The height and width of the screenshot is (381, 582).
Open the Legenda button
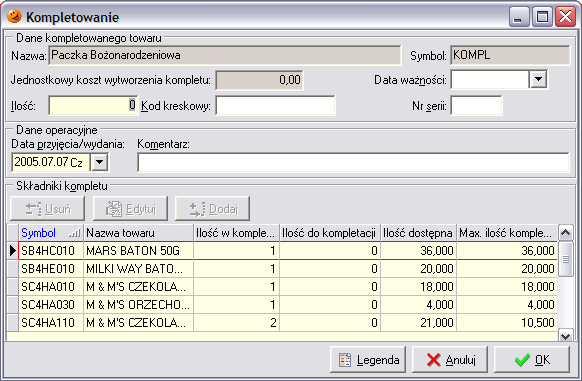(368, 359)
